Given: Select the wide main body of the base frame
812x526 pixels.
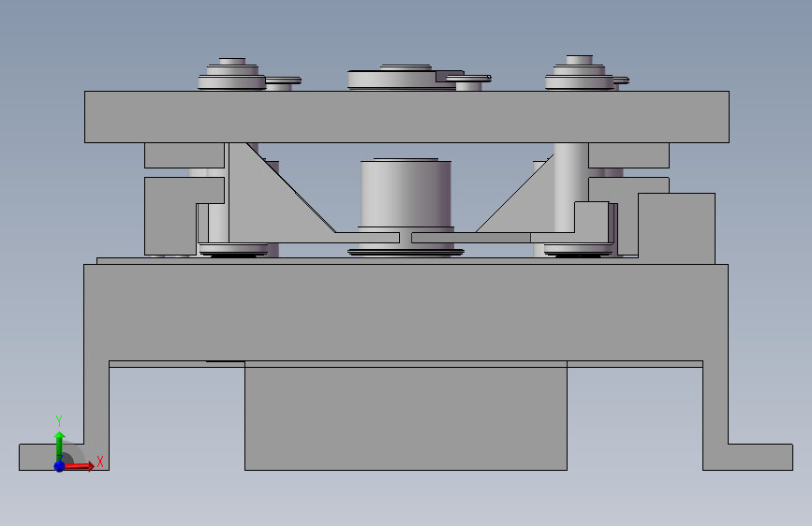Looking at the screenshot, I should tap(406, 313).
